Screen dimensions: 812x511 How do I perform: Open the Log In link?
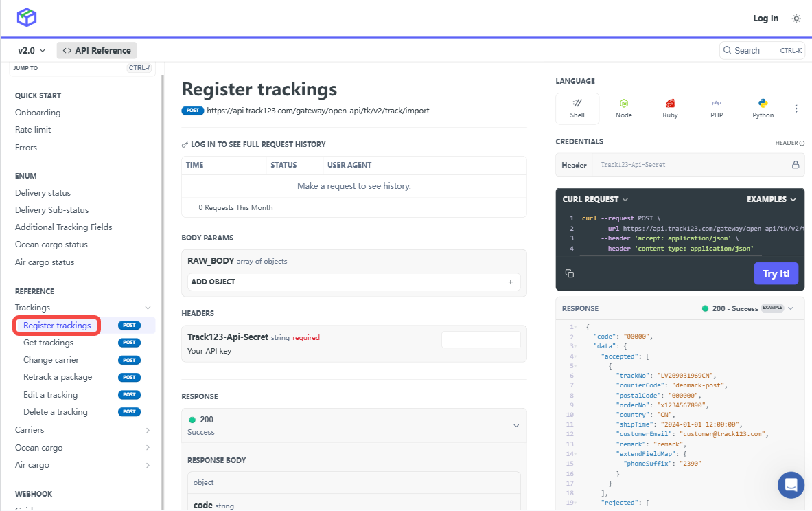click(x=765, y=18)
